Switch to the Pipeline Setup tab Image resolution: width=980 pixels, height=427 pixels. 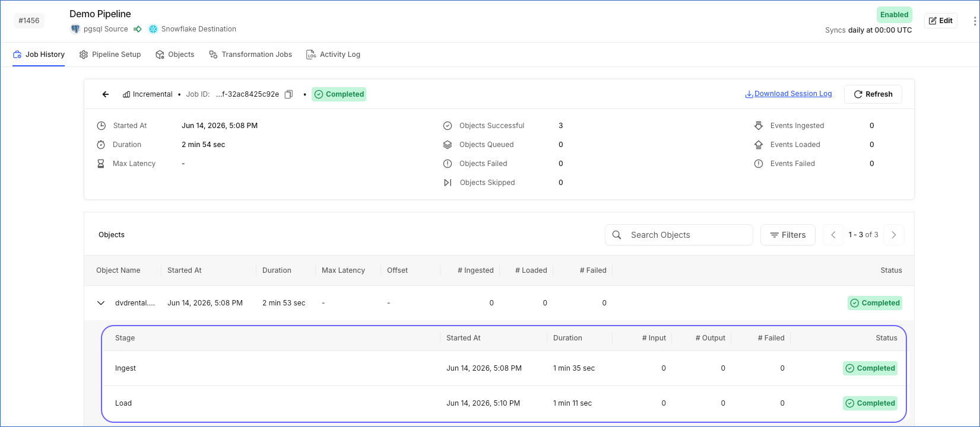coord(110,55)
